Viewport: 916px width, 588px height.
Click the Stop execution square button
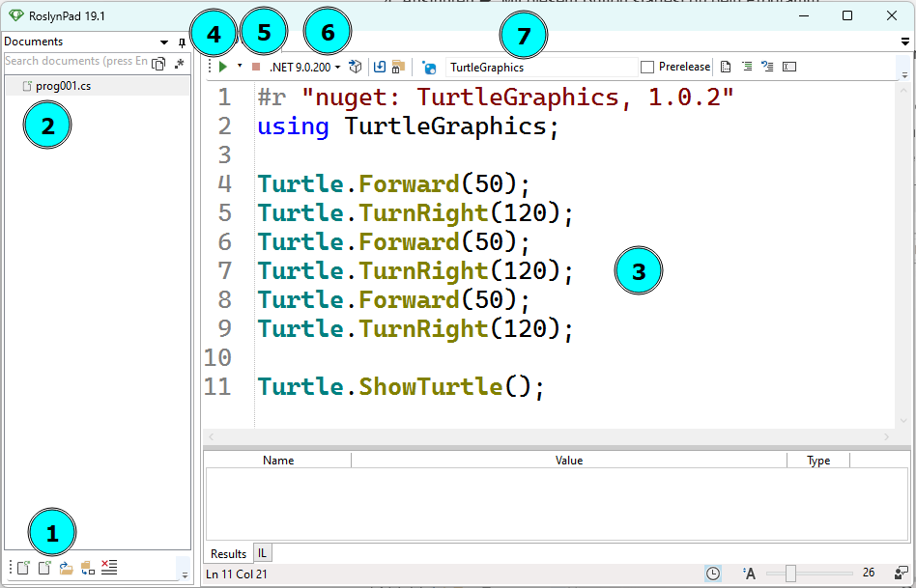click(256, 68)
